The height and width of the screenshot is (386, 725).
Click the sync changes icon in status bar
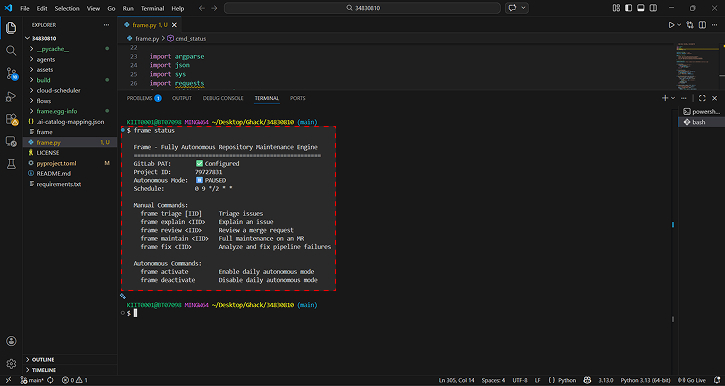(x=50, y=380)
